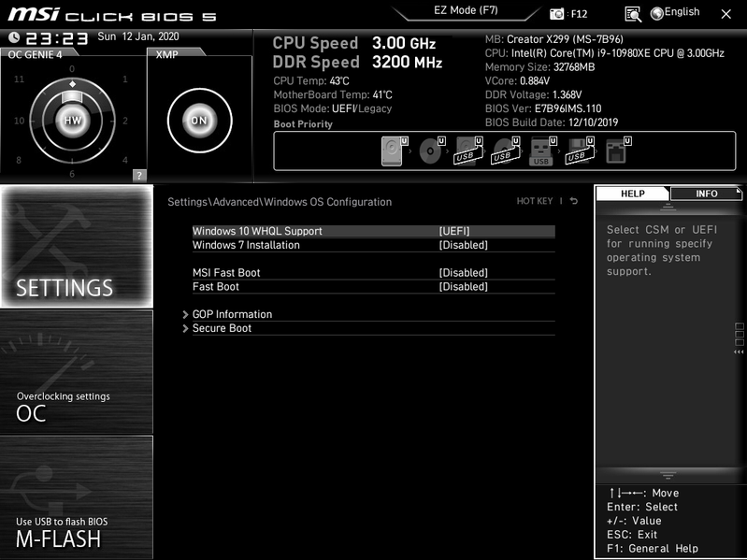Click the chevron beside GOP Information
This screenshot has width=747, height=560.
tap(185, 314)
